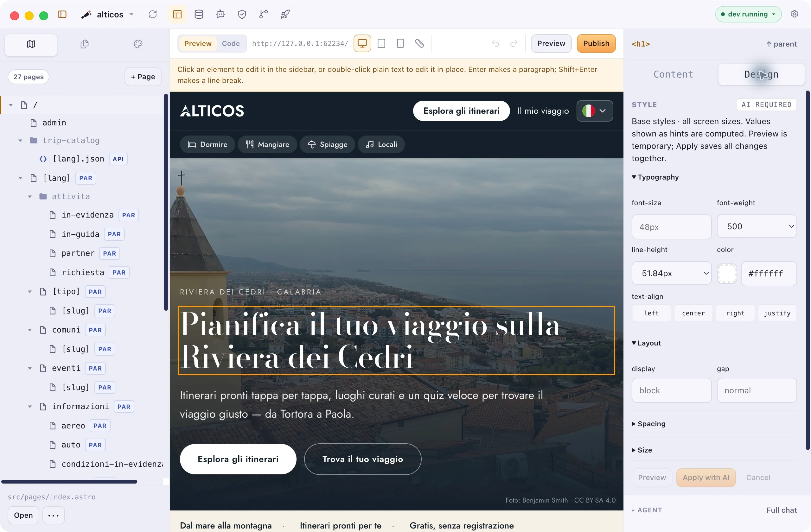Open the settings gear icon
Viewport: 811px width, 532px height.
click(794, 14)
